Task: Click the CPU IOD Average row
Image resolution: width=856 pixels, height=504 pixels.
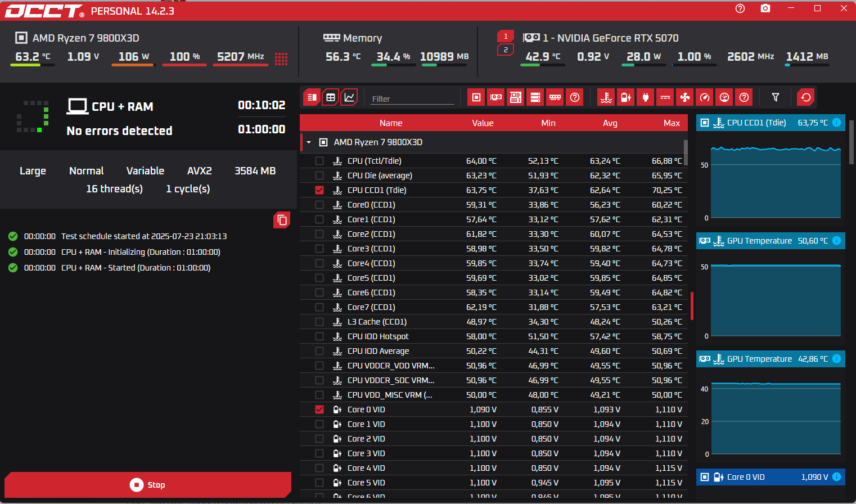Action: 494,351
